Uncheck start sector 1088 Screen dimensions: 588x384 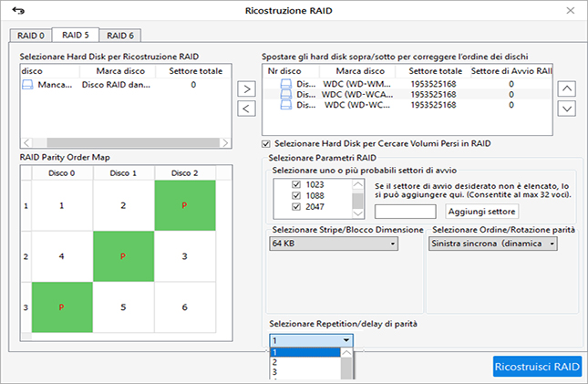[296, 195]
